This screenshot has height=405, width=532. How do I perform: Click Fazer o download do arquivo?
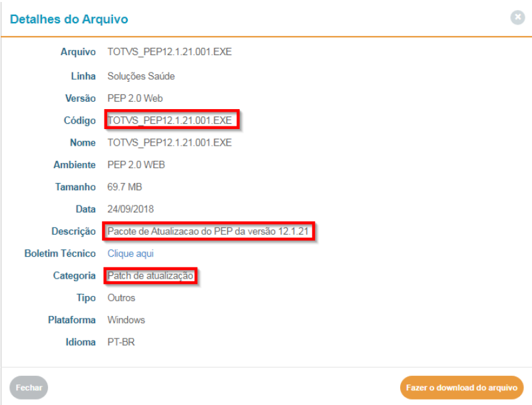[461, 387]
